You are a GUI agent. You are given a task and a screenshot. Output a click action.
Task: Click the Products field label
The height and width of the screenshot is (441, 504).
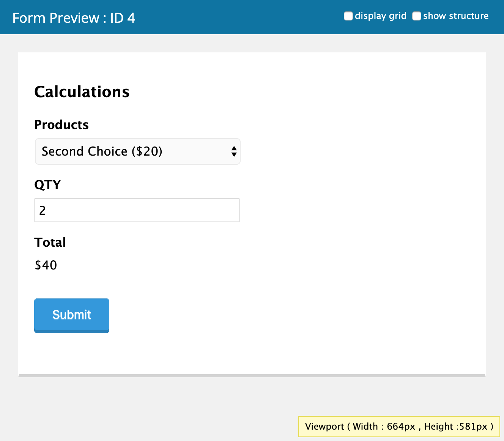[61, 125]
